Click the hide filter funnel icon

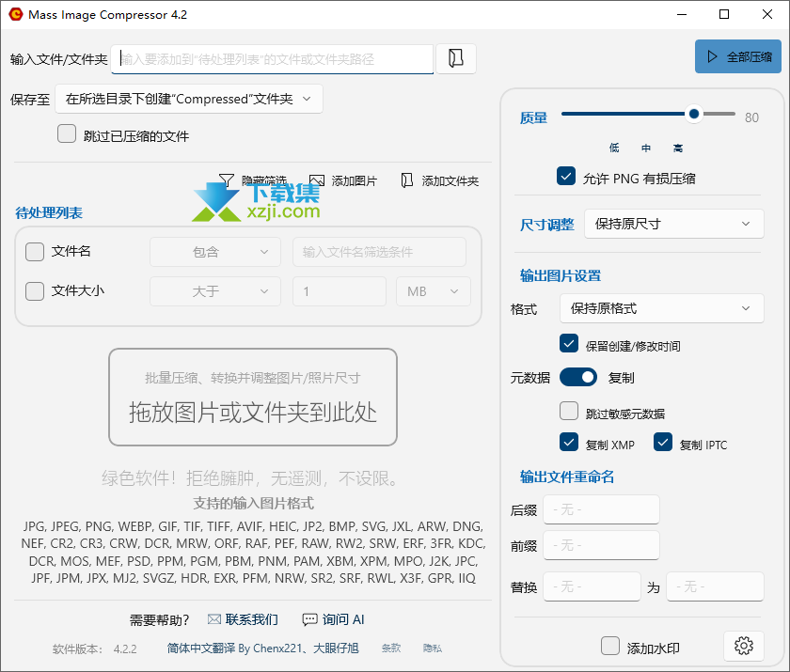[226, 180]
